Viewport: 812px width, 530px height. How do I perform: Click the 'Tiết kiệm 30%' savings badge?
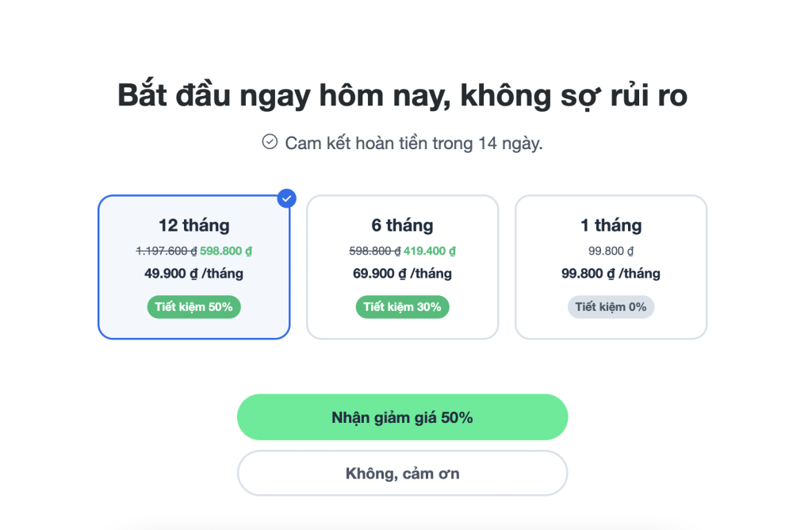click(402, 307)
